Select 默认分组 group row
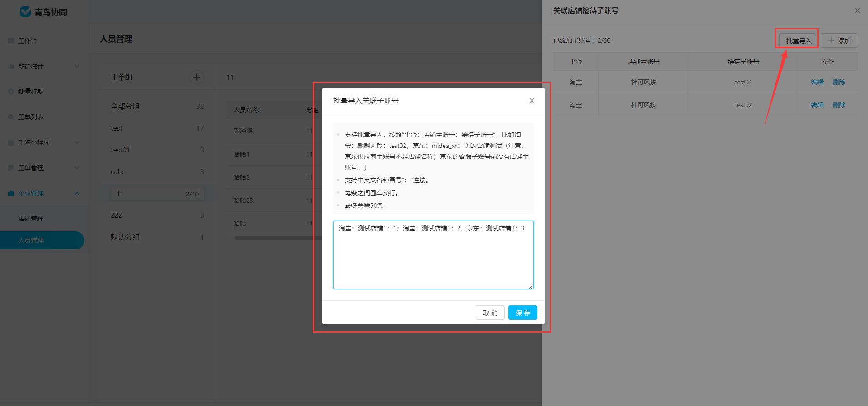Viewport: 868px width, 406px height. coord(157,237)
